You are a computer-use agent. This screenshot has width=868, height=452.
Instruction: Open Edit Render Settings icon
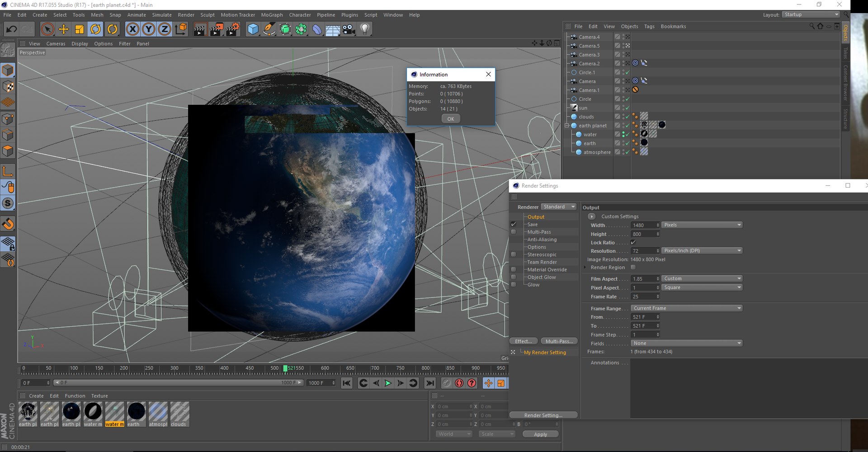coord(233,29)
